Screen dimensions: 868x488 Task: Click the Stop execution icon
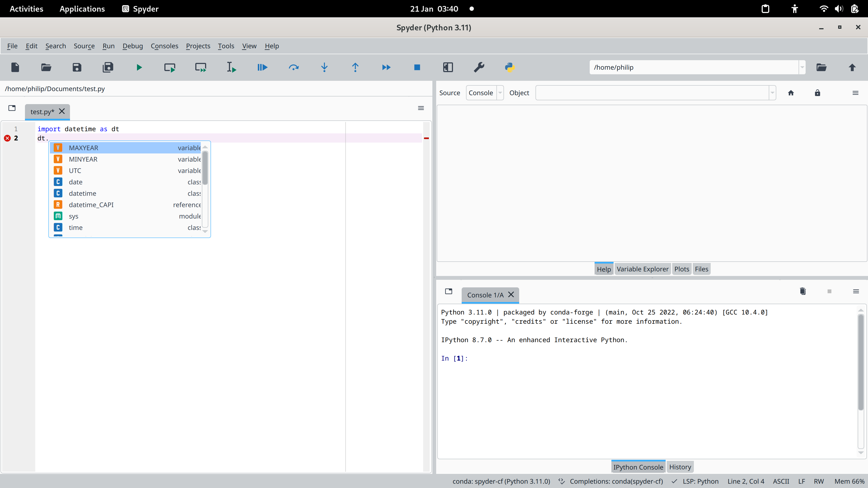point(417,67)
